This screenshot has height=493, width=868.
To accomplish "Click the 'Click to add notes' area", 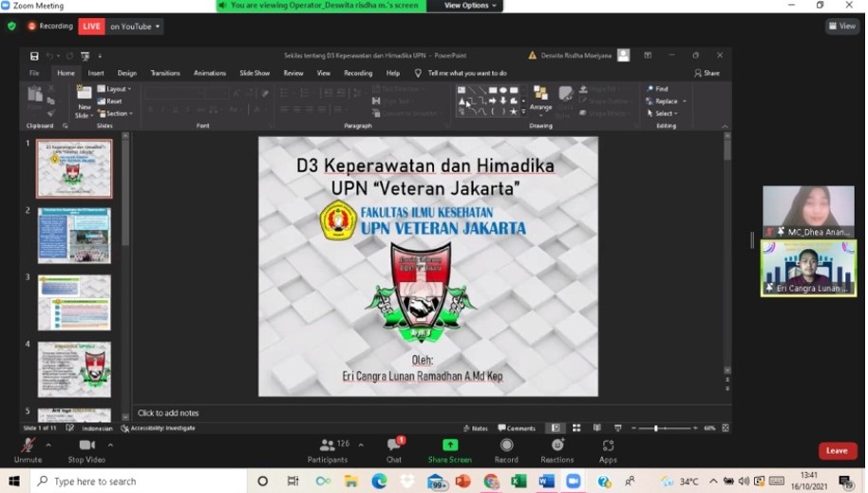I will point(168,412).
